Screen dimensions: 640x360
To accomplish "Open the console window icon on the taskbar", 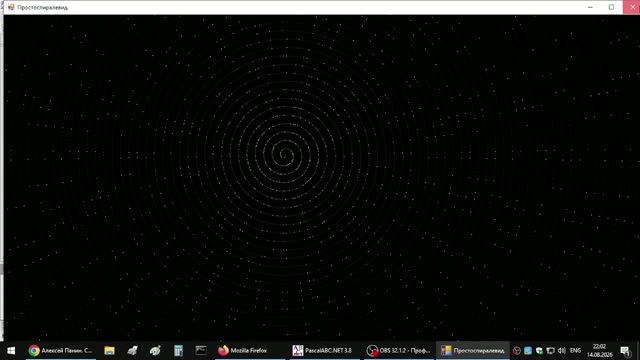I will 201,351.
